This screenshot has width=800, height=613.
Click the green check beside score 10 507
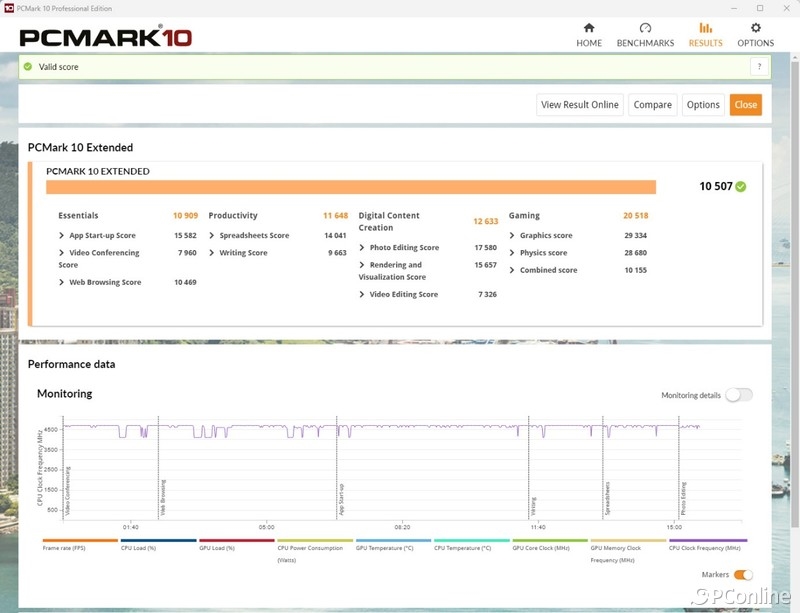[741, 186]
